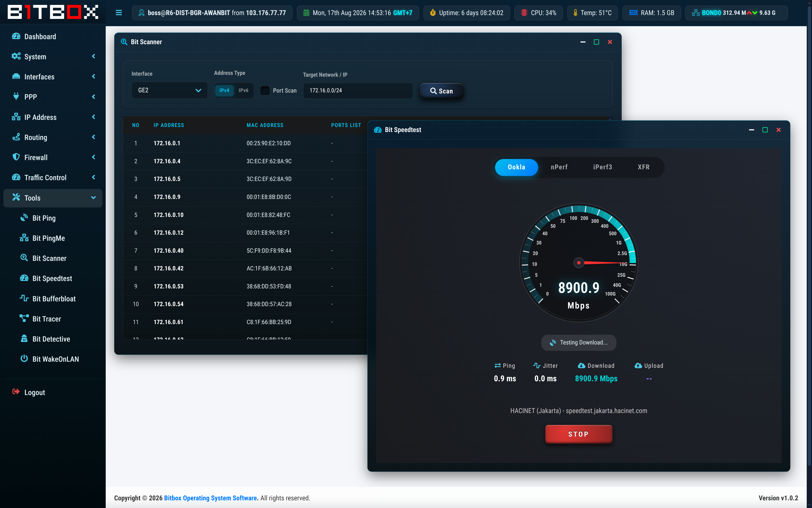The image size is (812, 508).
Task: Expand the IP Address menu
Action: tap(53, 117)
